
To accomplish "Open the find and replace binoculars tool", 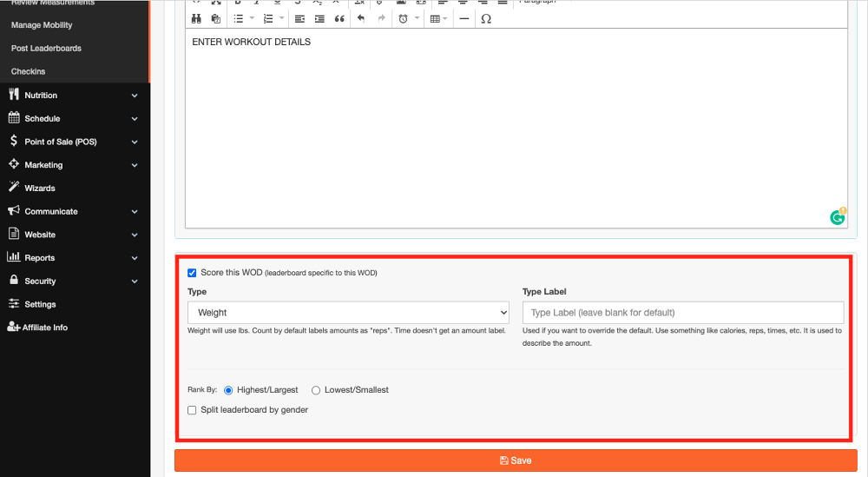I will 196,19.
